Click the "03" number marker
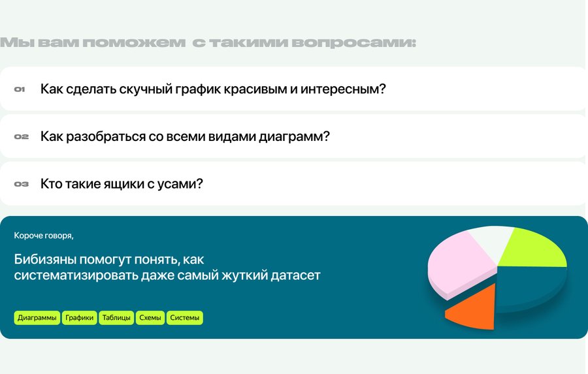588x374 pixels. click(21, 184)
